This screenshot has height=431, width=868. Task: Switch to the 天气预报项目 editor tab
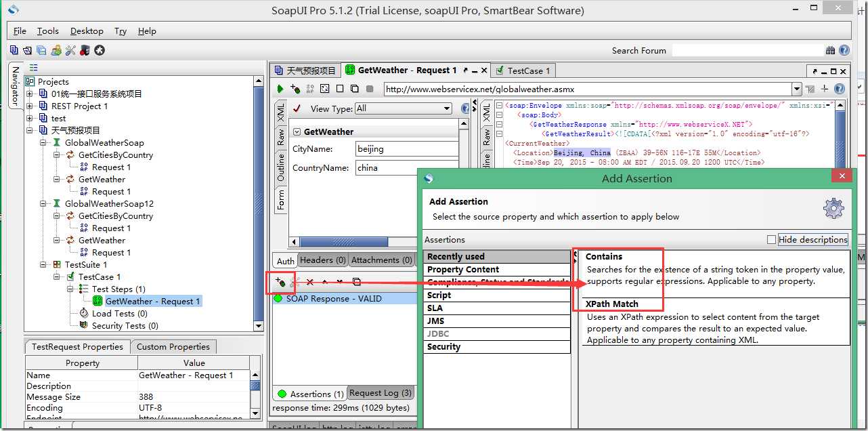click(305, 70)
